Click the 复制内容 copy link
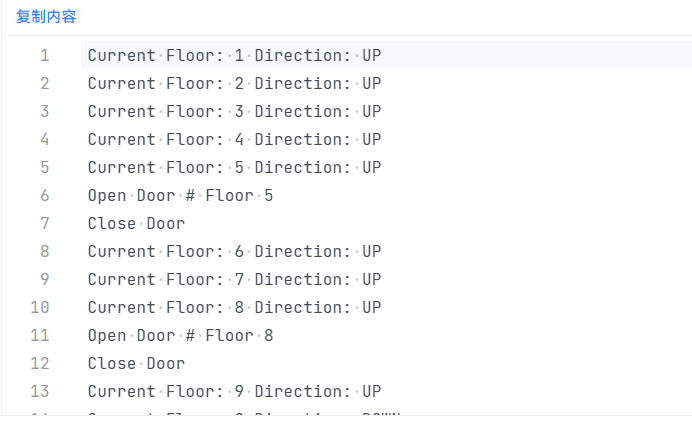The height and width of the screenshot is (436, 692). coord(46,17)
